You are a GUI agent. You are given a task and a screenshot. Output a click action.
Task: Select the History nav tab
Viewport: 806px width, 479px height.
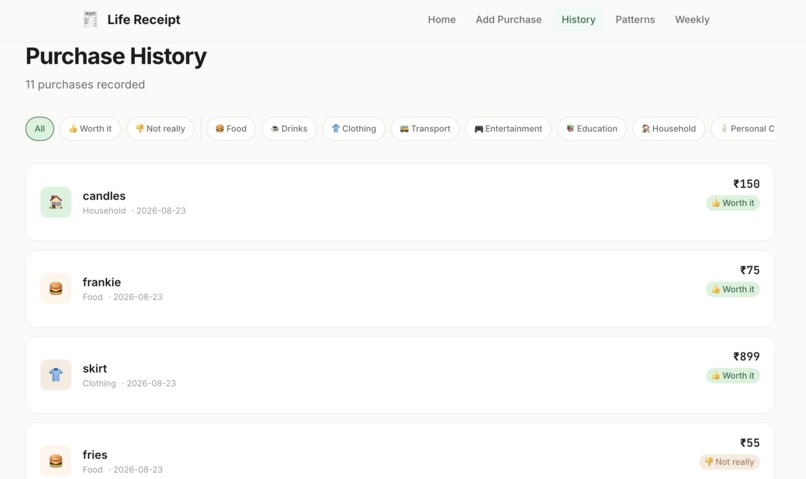[x=578, y=20]
